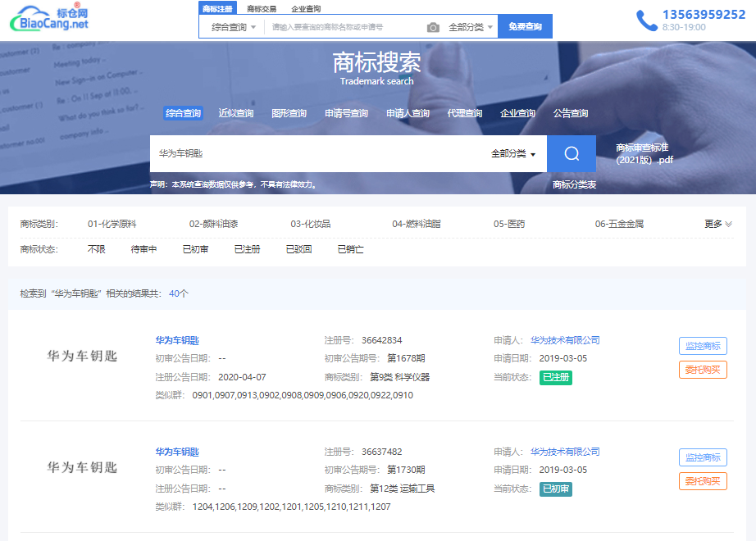Click announcement issue 第1730期
Viewport: 756px width, 541px height.
point(406,470)
